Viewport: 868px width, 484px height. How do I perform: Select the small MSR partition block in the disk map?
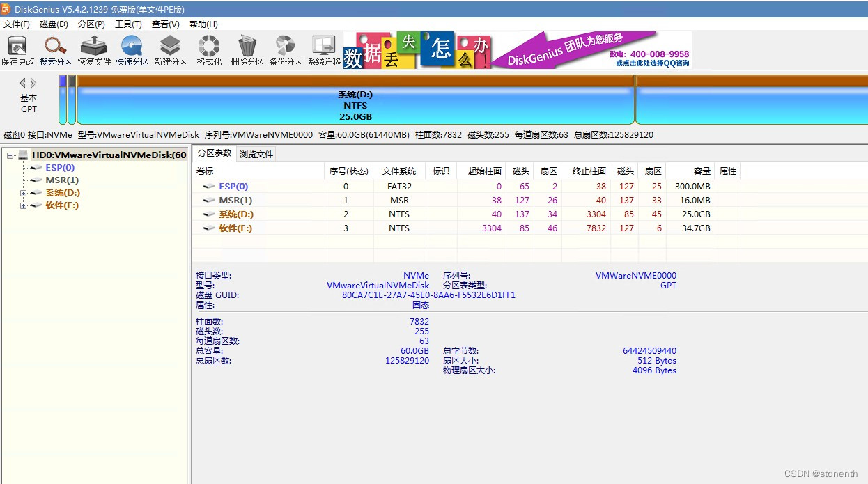72,100
